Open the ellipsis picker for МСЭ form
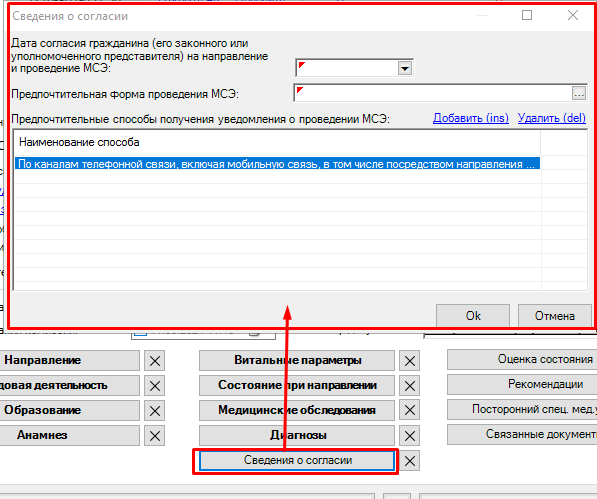 [x=579, y=93]
